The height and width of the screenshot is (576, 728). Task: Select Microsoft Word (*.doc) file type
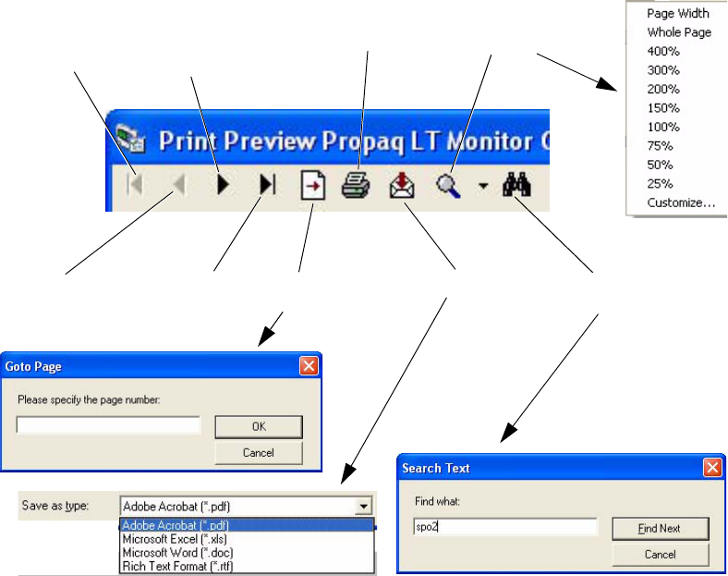point(247,553)
